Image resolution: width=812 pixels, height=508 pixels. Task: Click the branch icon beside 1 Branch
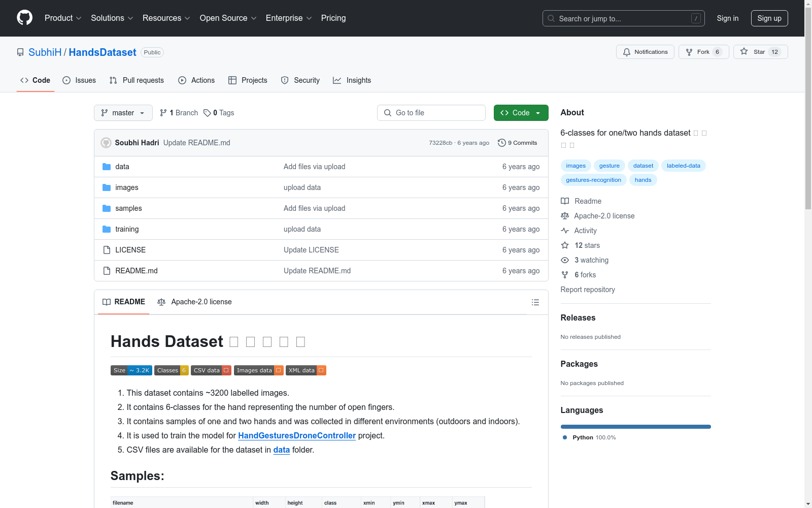click(x=163, y=113)
